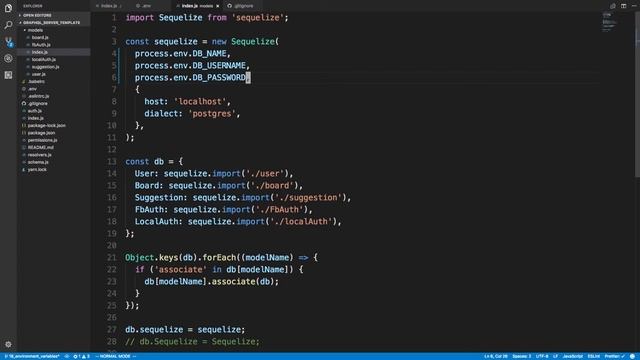Open the Explorer view in the activity bar
The height and width of the screenshot is (360, 640).
tap(8, 8)
